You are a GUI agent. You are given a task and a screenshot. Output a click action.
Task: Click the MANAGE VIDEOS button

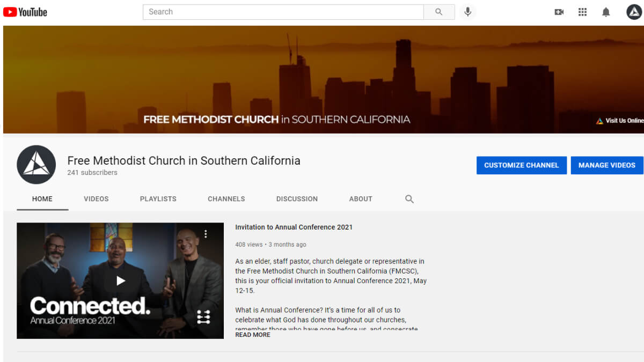(x=607, y=165)
